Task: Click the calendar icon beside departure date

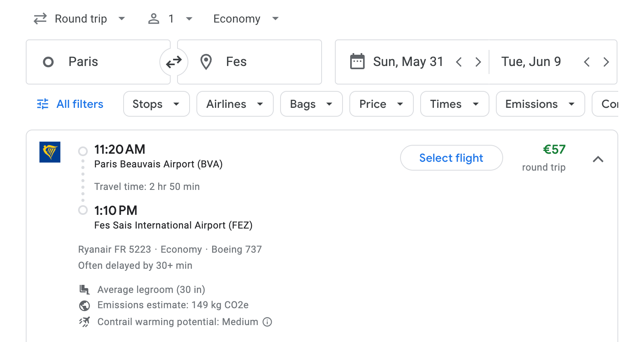Action: (x=357, y=61)
